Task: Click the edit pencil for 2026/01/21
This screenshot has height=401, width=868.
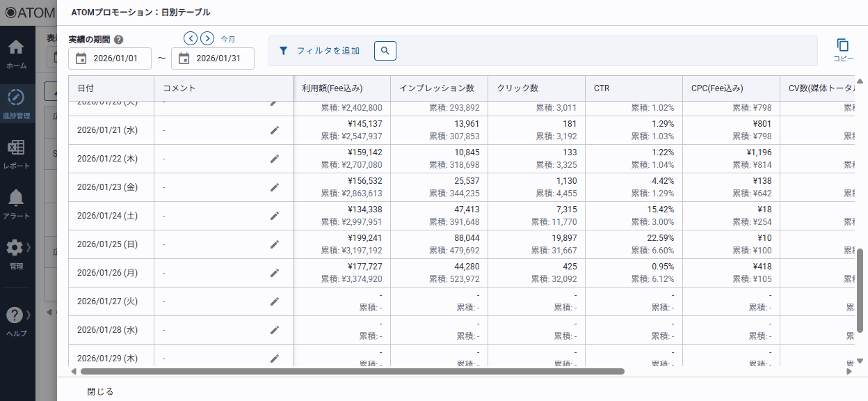Action: pos(275,130)
